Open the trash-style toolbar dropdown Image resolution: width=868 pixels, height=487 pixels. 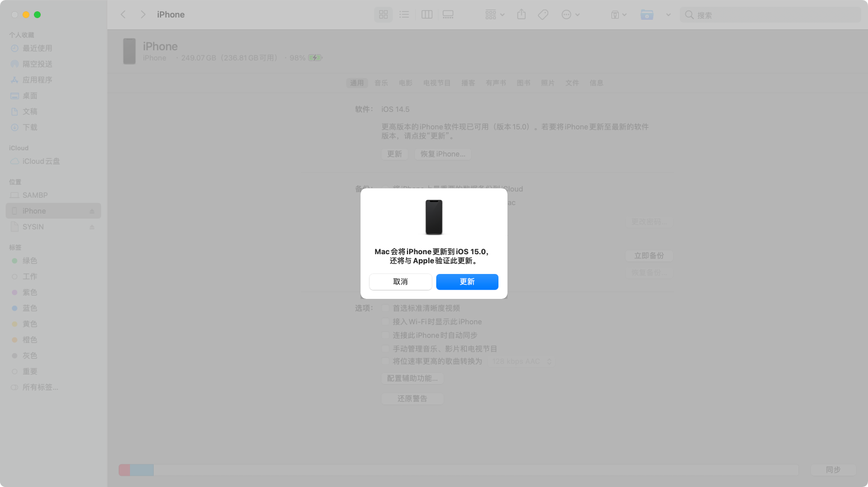[619, 15]
